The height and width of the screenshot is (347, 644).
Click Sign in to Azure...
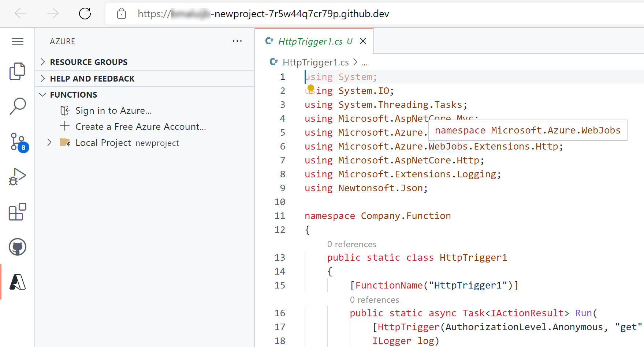(113, 110)
